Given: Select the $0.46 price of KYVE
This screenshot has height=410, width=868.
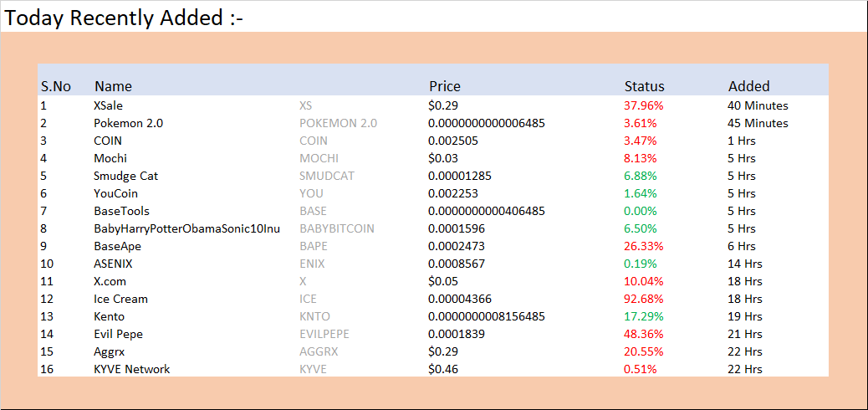Looking at the screenshot, I should point(443,370).
